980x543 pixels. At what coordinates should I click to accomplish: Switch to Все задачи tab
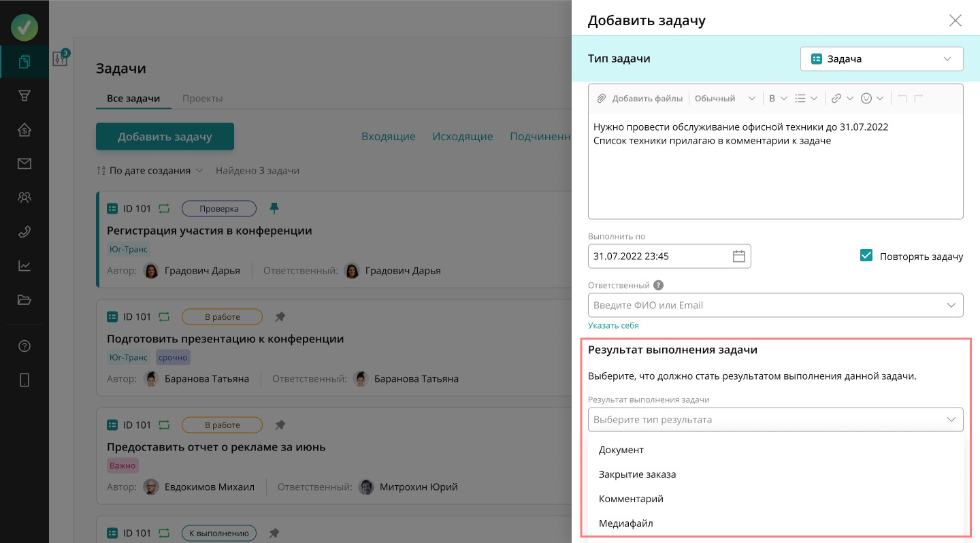(x=133, y=99)
